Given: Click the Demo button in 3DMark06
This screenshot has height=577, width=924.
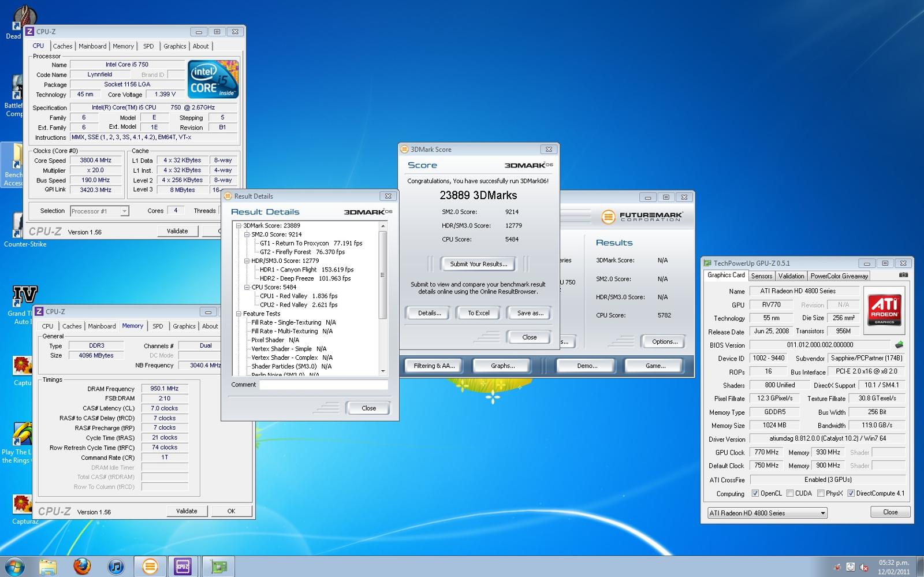Looking at the screenshot, I should click(587, 366).
